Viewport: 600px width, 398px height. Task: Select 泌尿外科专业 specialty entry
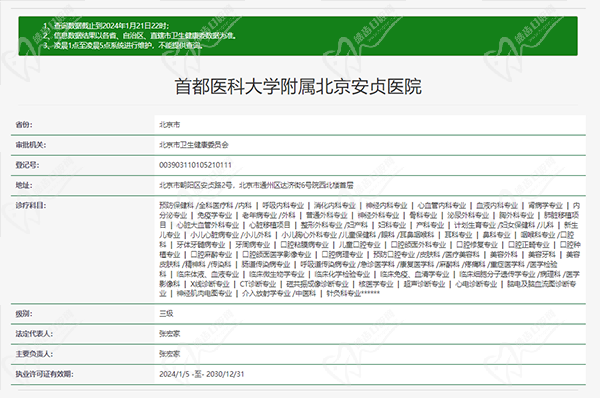[x=468, y=215]
